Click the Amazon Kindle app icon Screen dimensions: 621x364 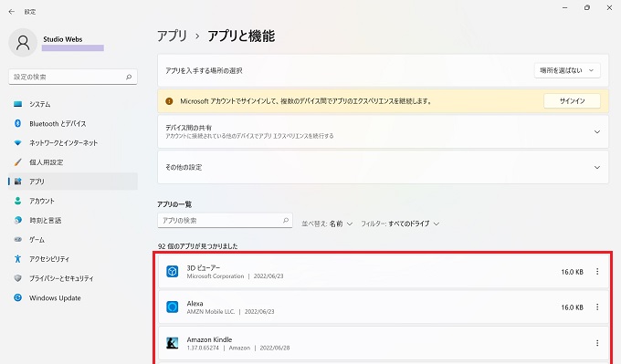tap(173, 343)
